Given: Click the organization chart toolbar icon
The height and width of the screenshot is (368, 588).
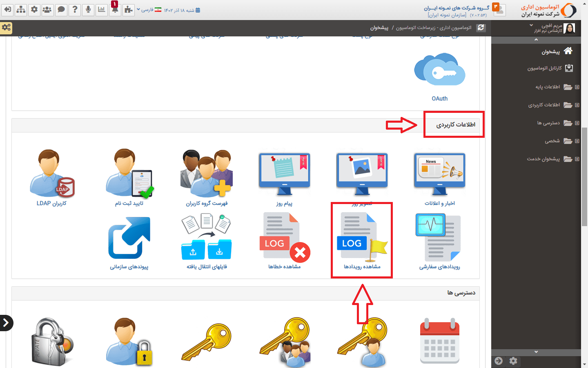Looking at the screenshot, I should (x=21, y=9).
